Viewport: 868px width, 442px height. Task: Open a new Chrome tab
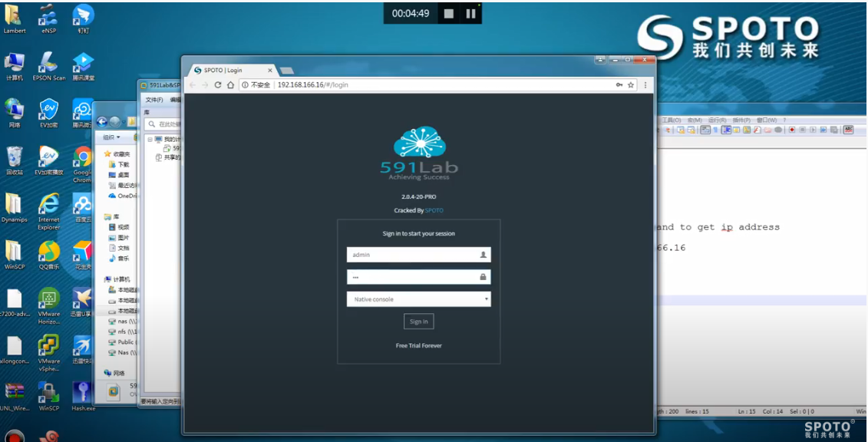[x=287, y=71]
